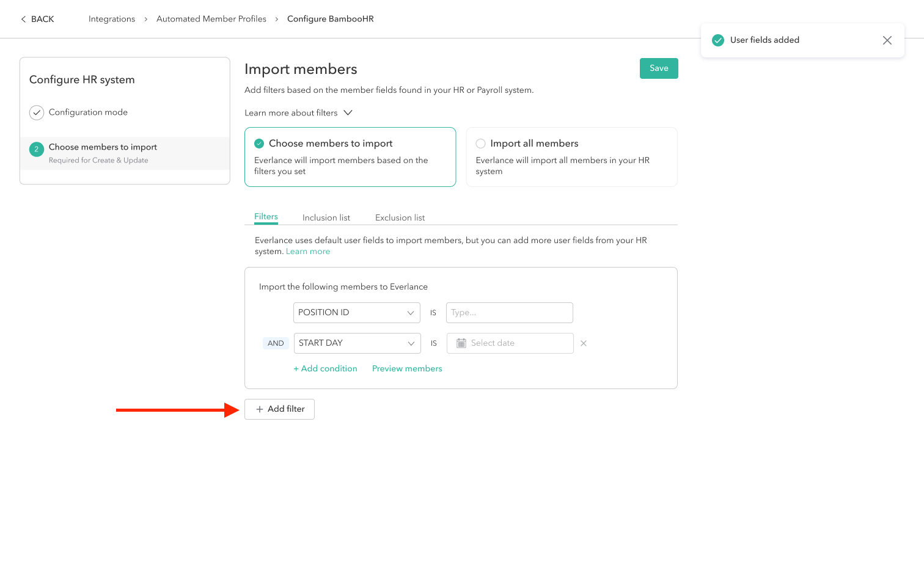Click the Add filter button

[279, 409]
